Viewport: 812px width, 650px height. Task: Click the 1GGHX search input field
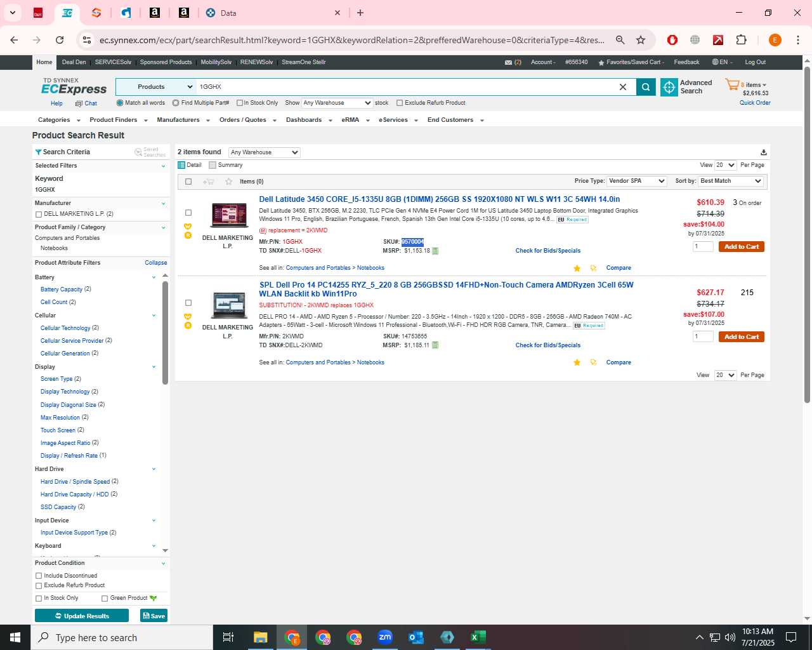pos(406,87)
